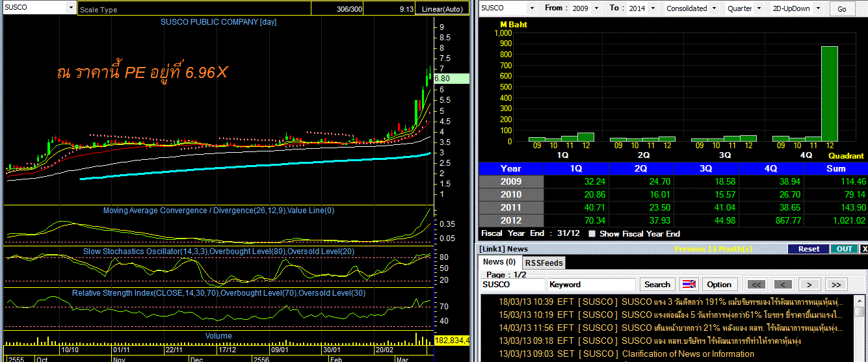Click the Scale Type label
The width and height of the screenshot is (868, 362).
click(x=98, y=10)
